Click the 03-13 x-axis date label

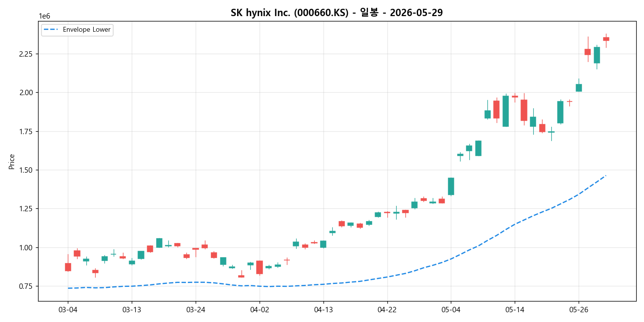pyautogui.click(x=132, y=309)
